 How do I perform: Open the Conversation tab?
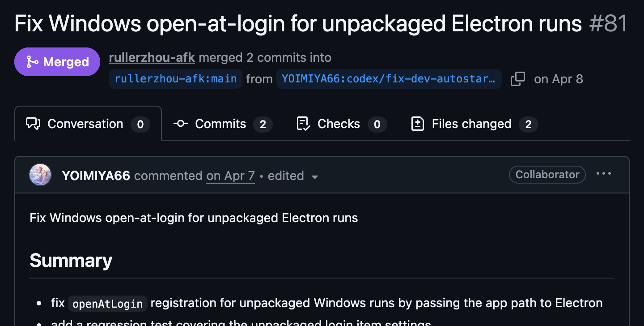[x=88, y=124]
